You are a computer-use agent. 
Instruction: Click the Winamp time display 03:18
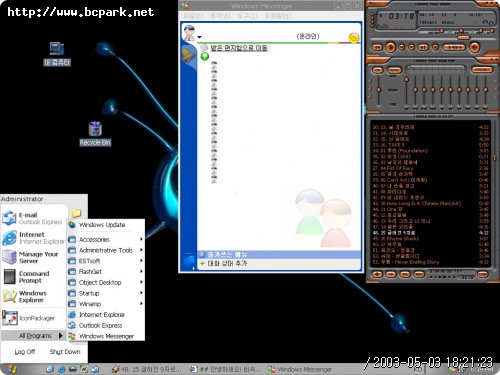coord(401,16)
